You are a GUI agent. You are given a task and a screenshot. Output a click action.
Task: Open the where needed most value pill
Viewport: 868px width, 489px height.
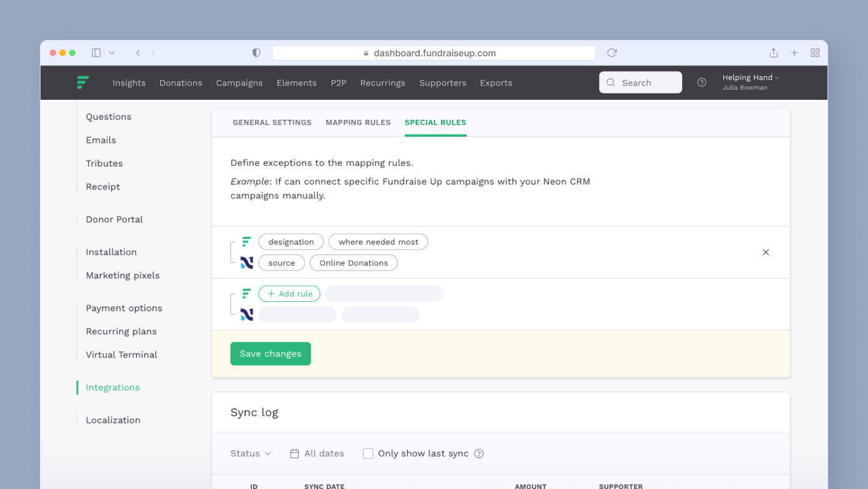(x=379, y=242)
